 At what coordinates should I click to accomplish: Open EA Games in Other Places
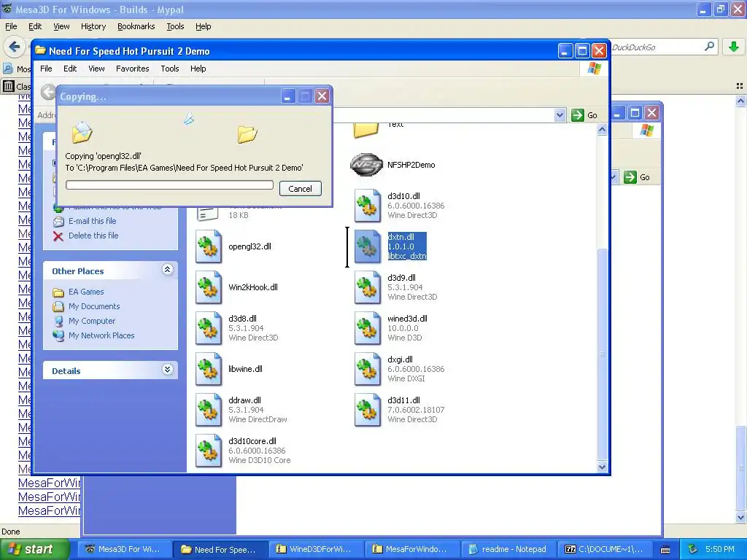click(86, 292)
